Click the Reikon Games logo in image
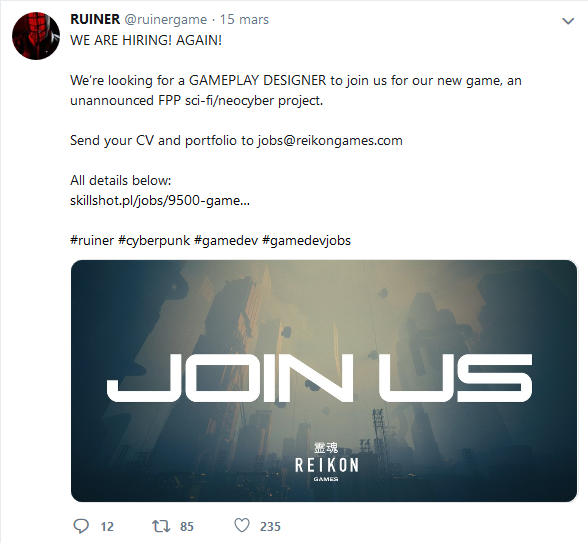 326,462
